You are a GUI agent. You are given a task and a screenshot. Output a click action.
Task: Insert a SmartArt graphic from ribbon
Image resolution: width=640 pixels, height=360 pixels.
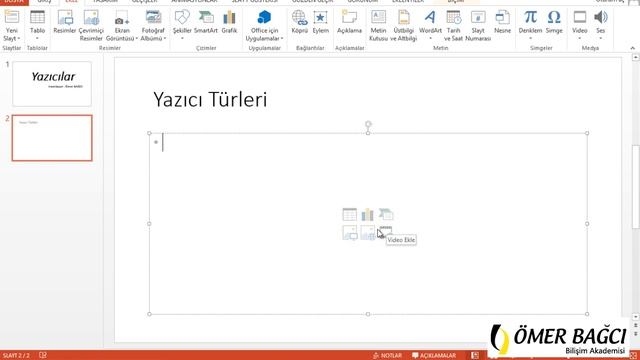206,22
